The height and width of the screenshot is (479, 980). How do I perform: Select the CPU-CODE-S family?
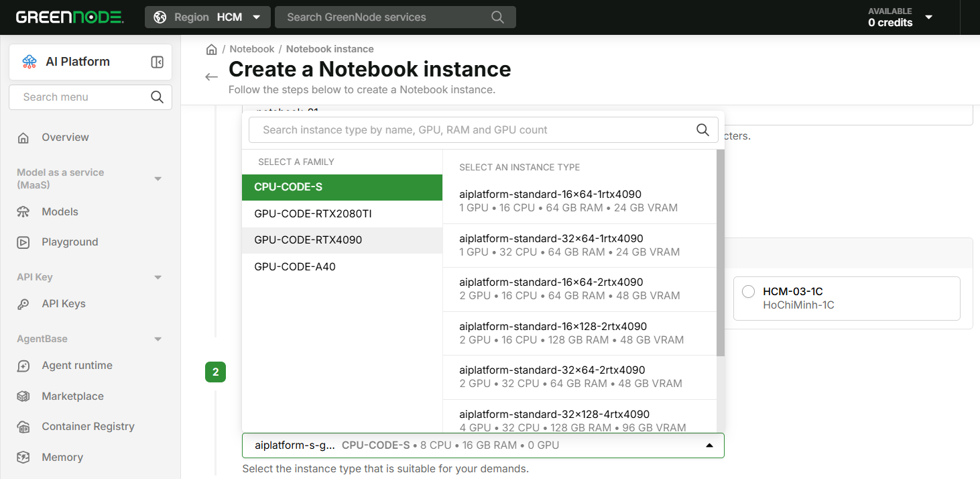point(342,187)
